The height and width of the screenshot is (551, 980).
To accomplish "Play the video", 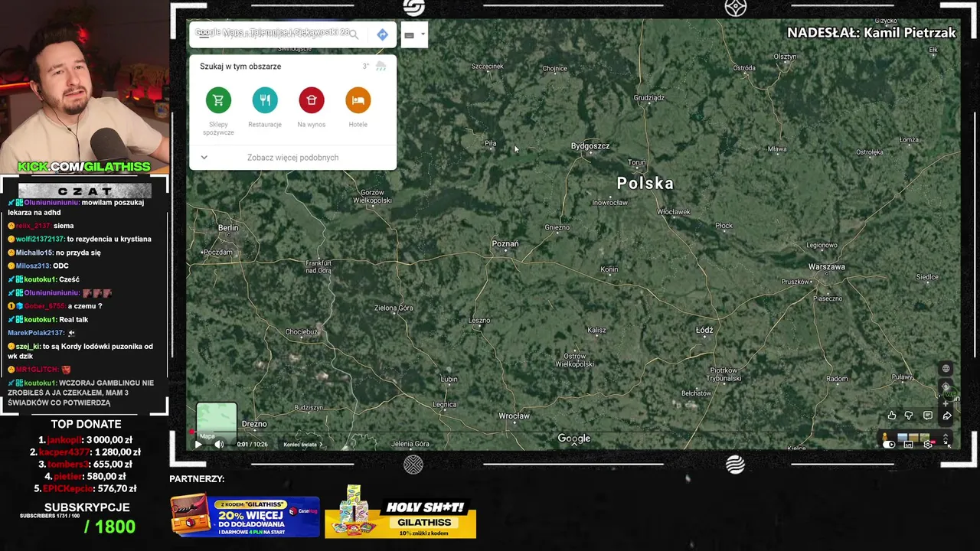I will click(198, 444).
